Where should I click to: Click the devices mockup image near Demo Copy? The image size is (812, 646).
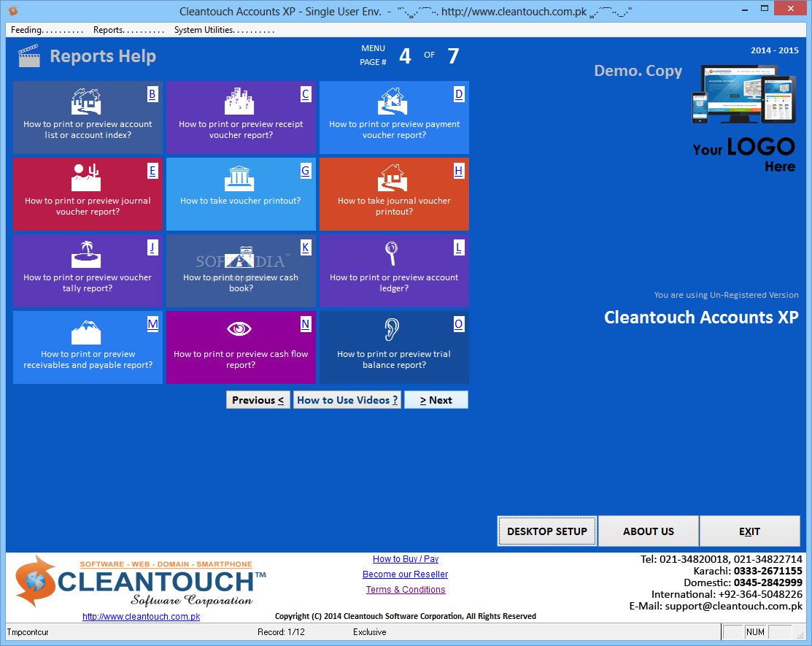coord(743,94)
